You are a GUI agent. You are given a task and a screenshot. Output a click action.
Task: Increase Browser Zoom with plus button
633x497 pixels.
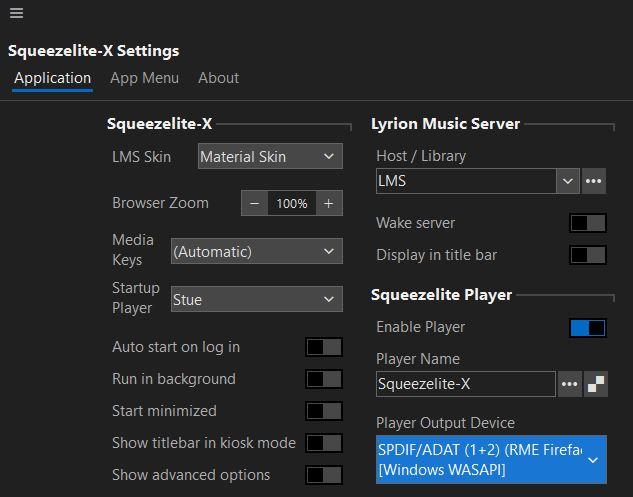[329, 203]
